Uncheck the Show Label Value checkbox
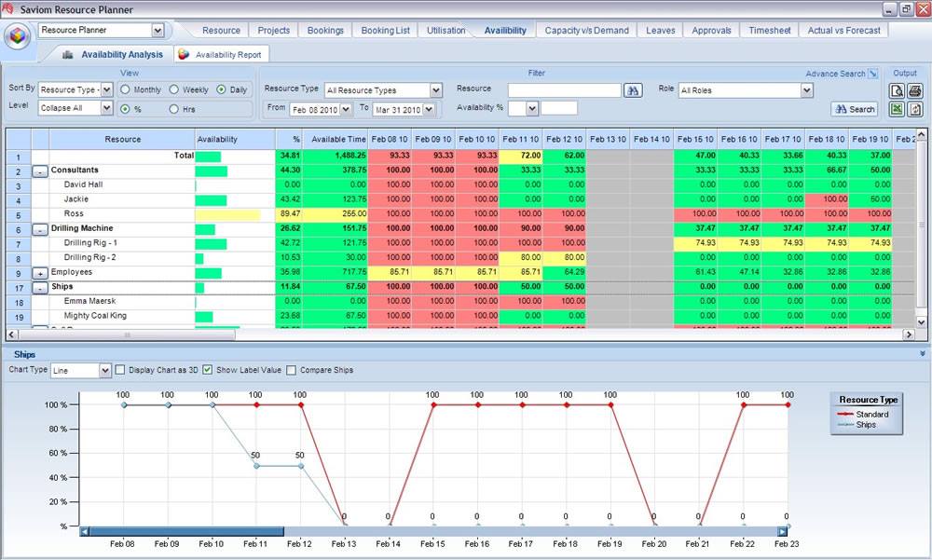The image size is (932, 560). [208, 370]
